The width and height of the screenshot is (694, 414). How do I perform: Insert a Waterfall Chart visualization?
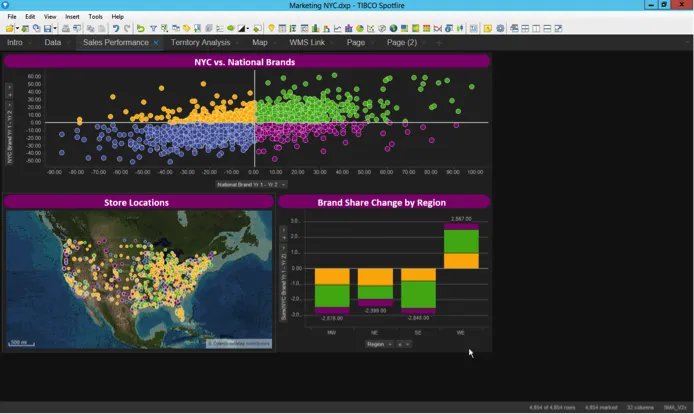[327, 28]
